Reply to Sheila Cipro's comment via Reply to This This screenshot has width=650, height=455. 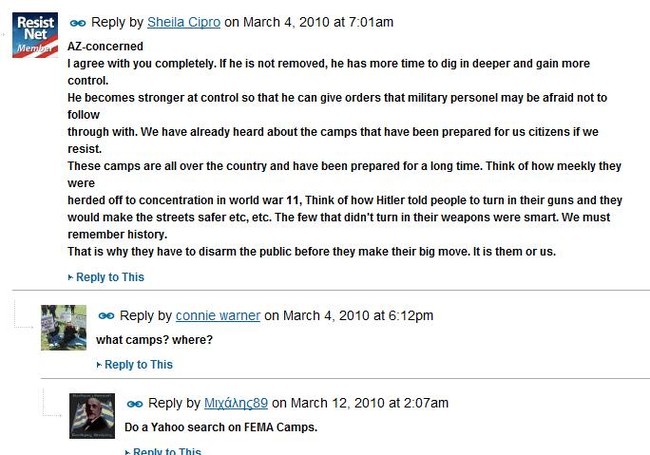[110, 277]
